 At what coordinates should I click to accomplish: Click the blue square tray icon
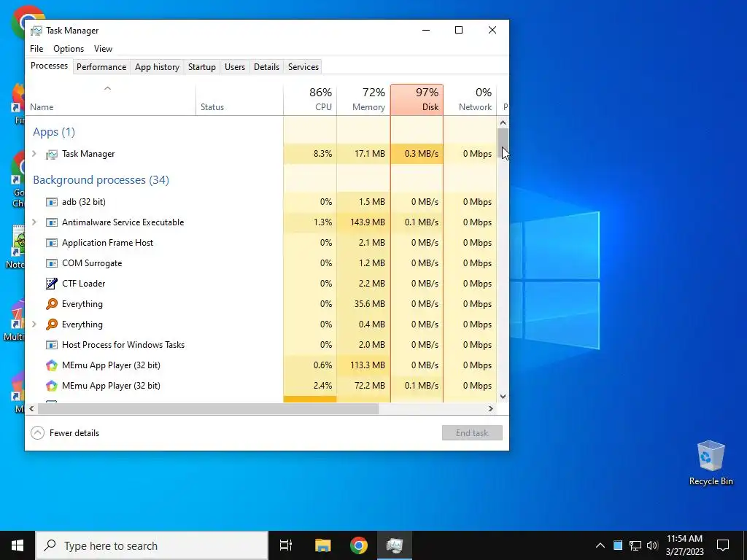(618, 545)
